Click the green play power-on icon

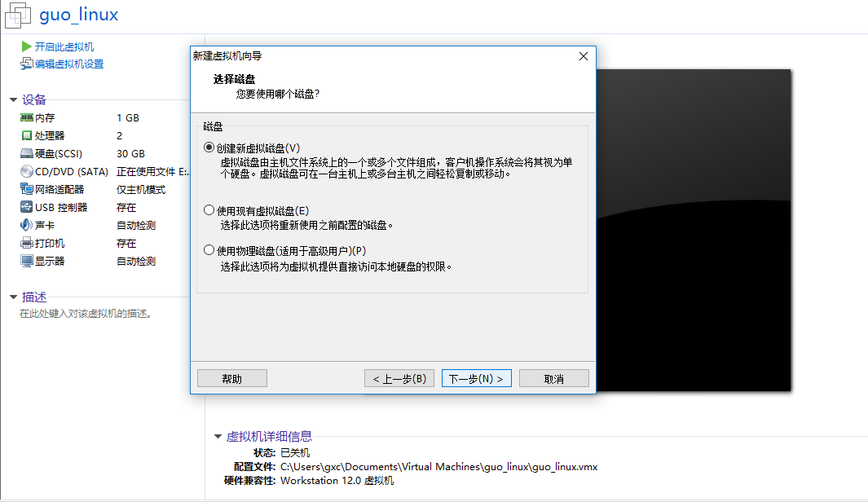(x=27, y=46)
